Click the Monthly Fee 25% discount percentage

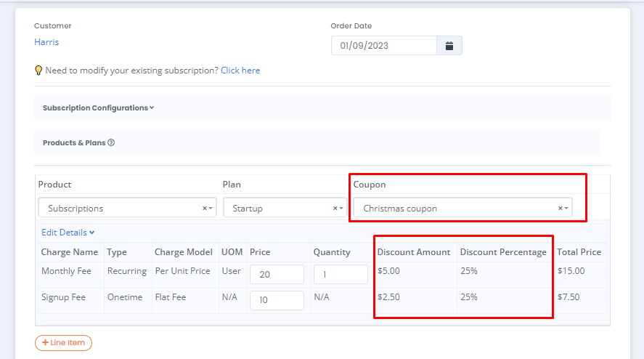click(468, 271)
